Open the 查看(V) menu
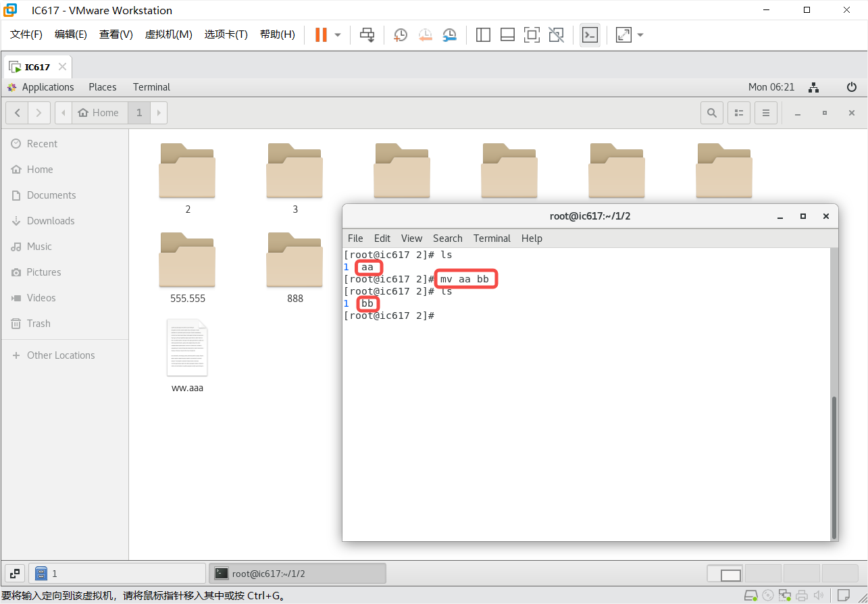868x604 pixels. [116, 34]
